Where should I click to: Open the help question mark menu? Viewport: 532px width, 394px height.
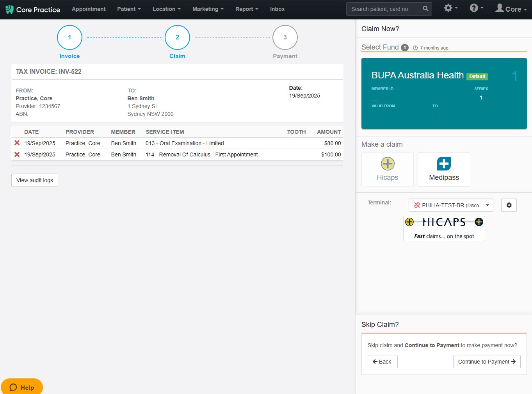[x=477, y=8]
